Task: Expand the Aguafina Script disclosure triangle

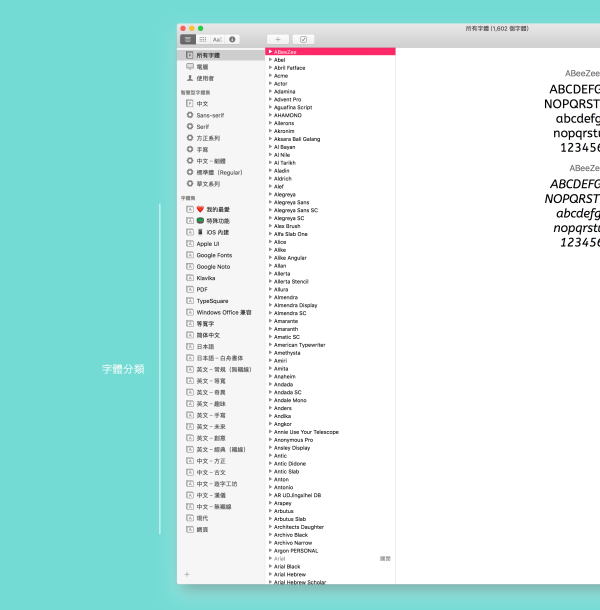Action: (270, 107)
